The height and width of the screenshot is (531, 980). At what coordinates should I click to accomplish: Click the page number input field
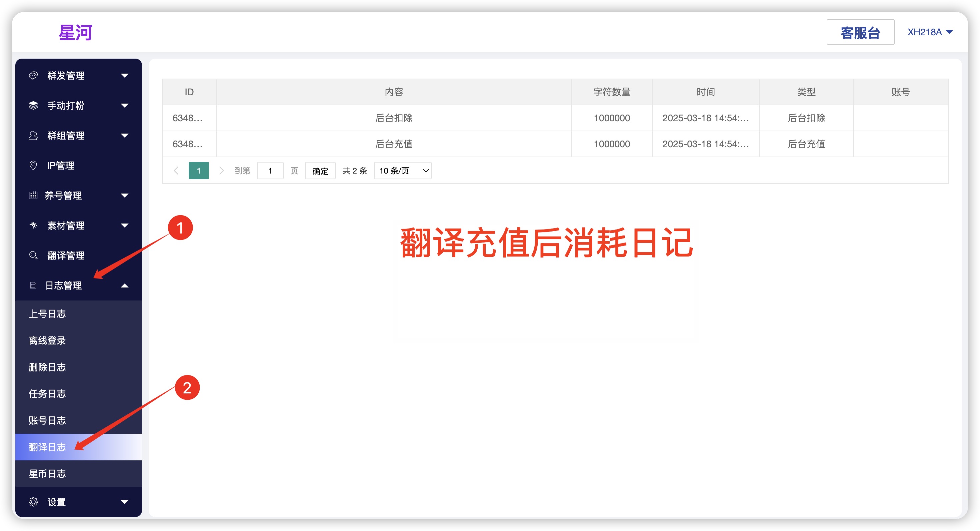270,171
